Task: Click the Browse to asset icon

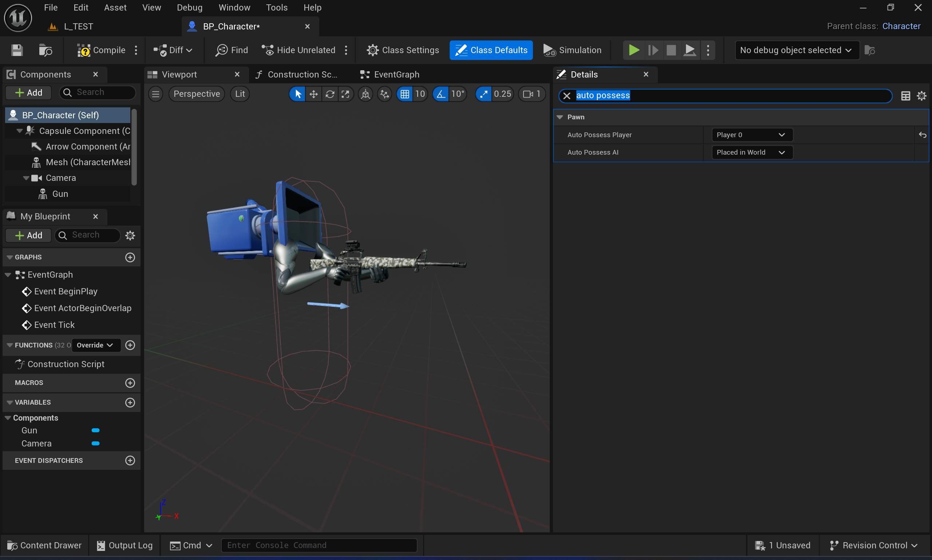Action: [46, 50]
